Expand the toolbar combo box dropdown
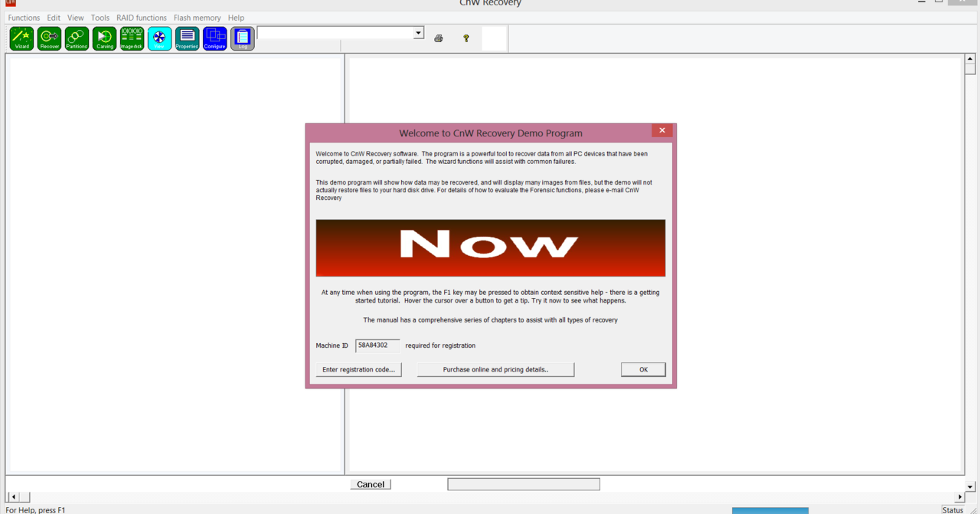Image resolution: width=980 pixels, height=514 pixels. coord(419,33)
